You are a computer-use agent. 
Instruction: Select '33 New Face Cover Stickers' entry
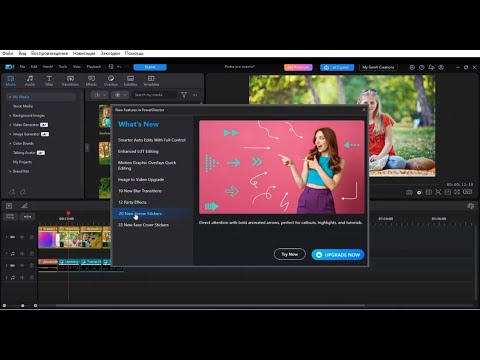(143, 225)
